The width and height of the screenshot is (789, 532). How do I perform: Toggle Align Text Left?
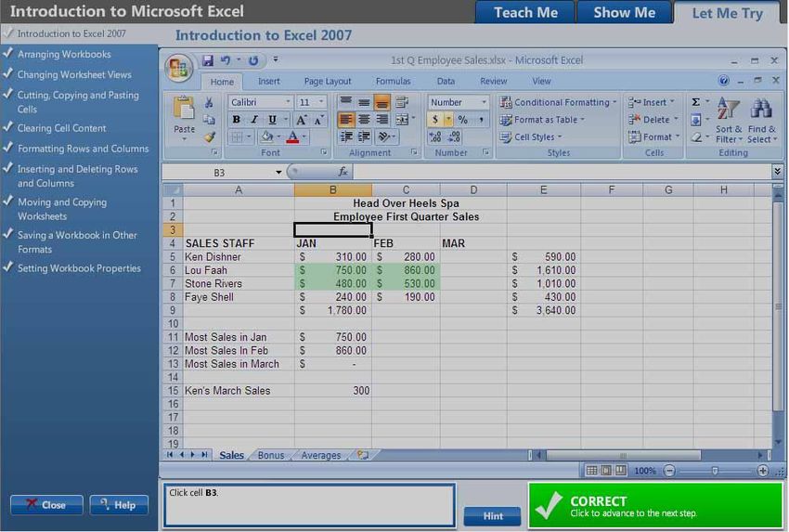pos(345,119)
